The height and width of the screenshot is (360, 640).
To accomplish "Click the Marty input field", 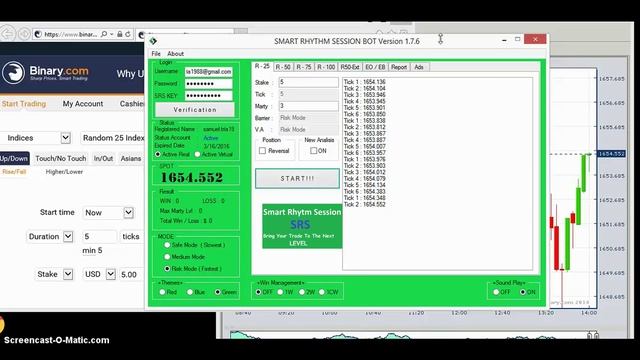I will [x=309, y=106].
